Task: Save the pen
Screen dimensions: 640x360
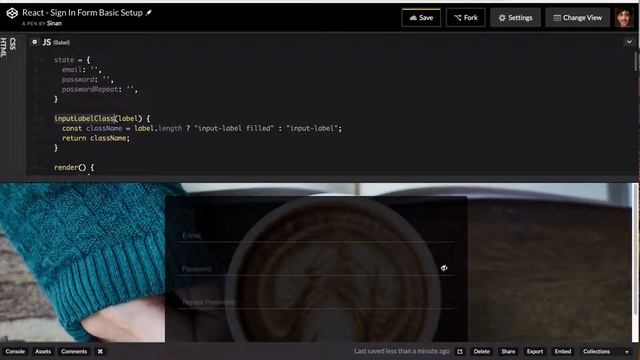Action: 421,18
